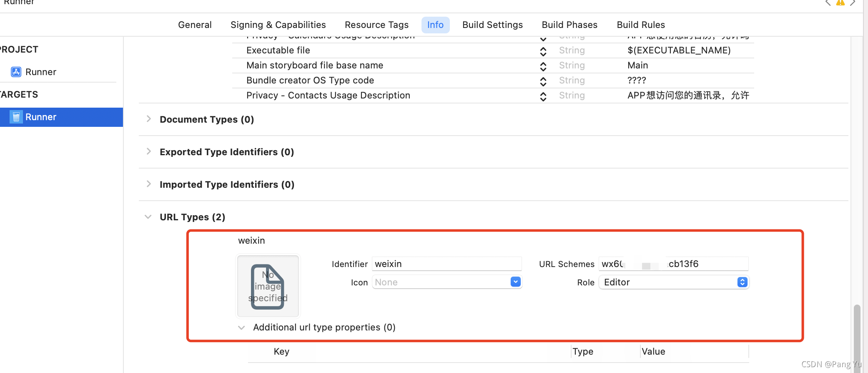Click the Value column header
This screenshot has width=868, height=373.
coord(653,352)
